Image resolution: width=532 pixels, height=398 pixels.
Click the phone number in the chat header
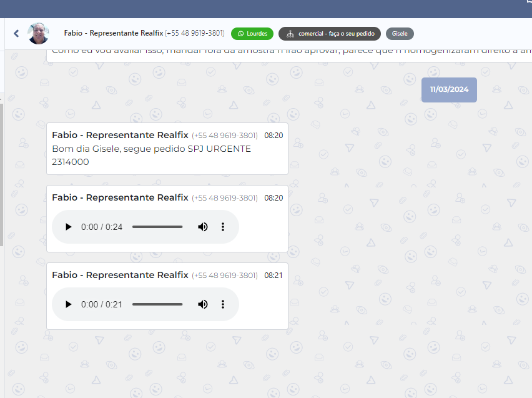195,33
